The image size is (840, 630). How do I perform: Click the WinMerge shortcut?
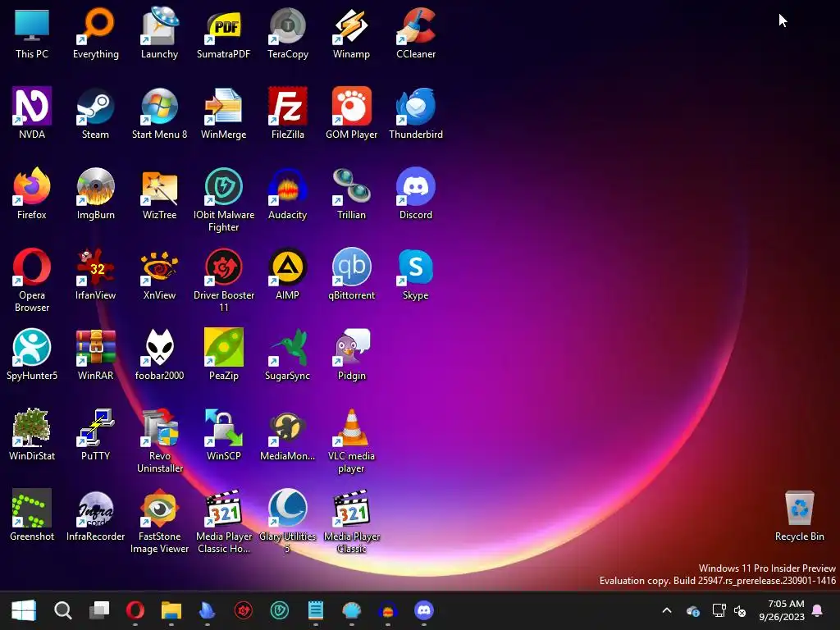pos(223,113)
